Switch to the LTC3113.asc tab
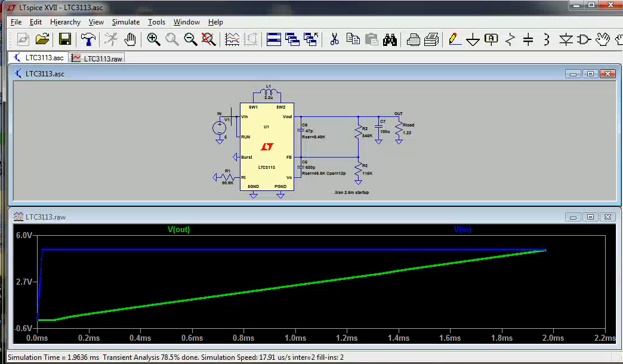623x364 pixels. point(39,58)
